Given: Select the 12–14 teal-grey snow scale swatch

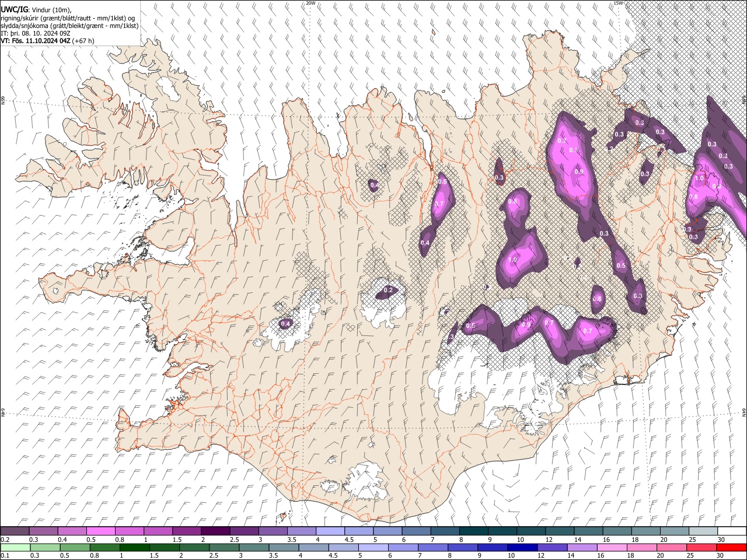Looking at the screenshot, I should 560,531.
